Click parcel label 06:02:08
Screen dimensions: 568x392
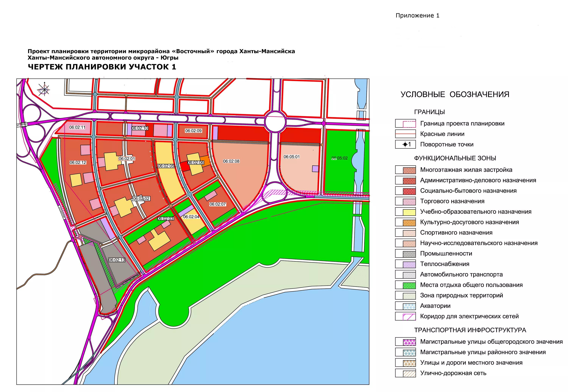pos(231,161)
